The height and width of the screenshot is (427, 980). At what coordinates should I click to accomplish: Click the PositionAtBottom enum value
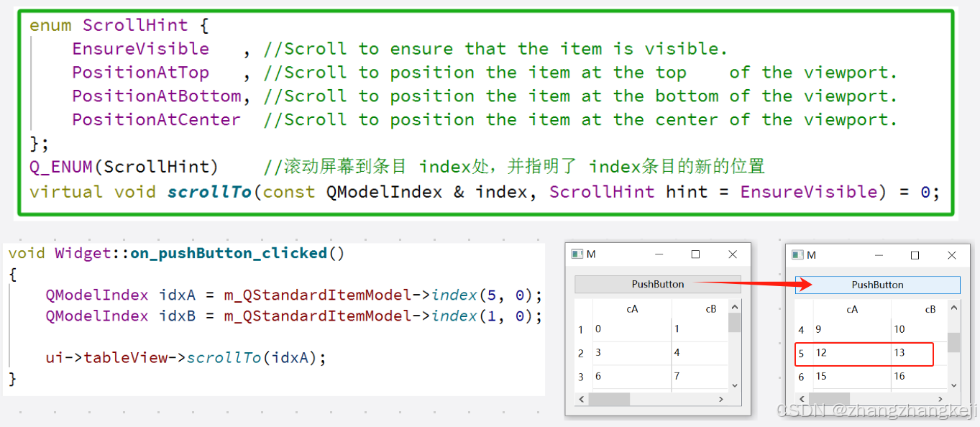157,96
